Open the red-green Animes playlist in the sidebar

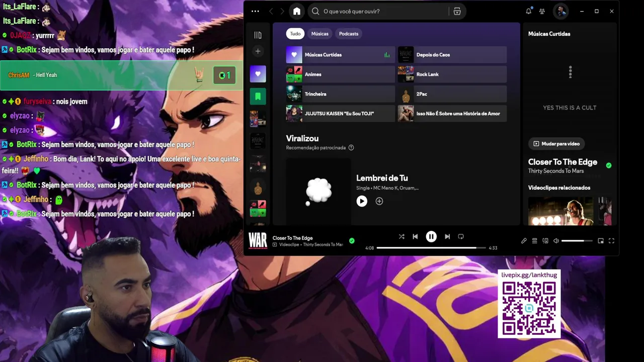click(x=258, y=209)
